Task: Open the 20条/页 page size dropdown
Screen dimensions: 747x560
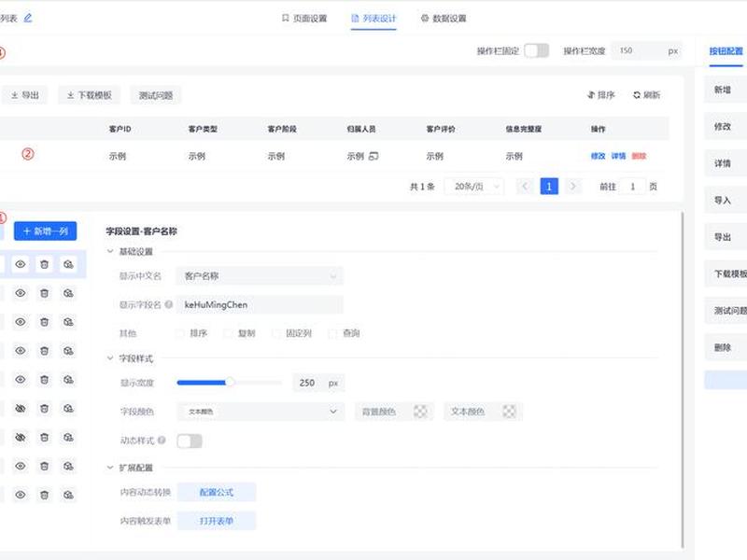Action: coord(474,186)
